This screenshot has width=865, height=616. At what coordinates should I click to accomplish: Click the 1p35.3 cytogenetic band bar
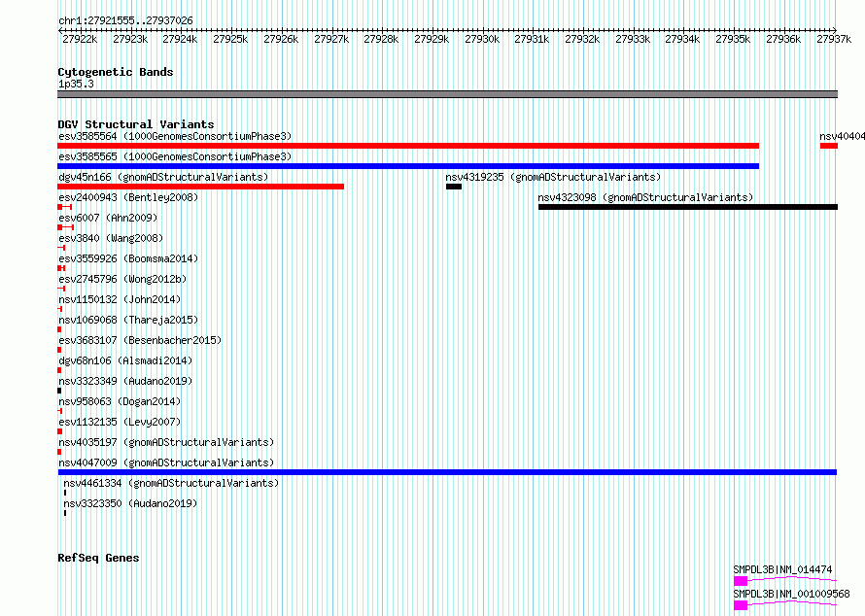447,94
